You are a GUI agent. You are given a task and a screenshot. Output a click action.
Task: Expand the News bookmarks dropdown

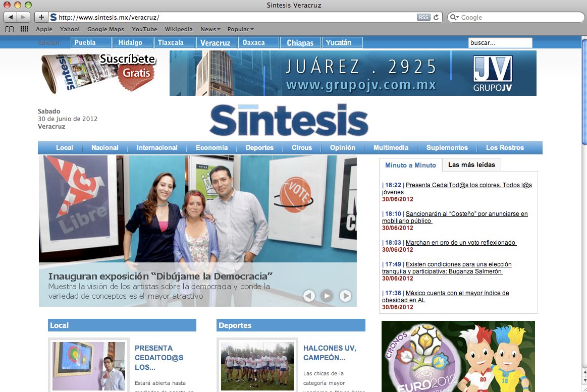coord(210,29)
